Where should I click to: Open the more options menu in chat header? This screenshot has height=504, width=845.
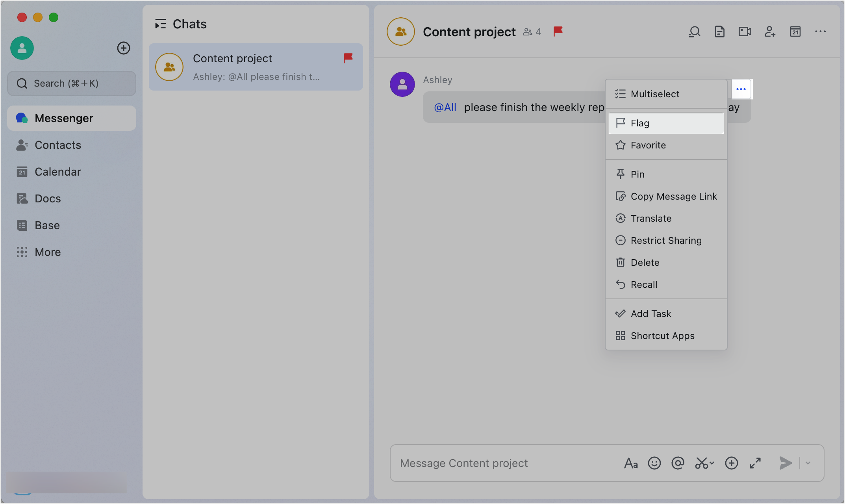(820, 31)
